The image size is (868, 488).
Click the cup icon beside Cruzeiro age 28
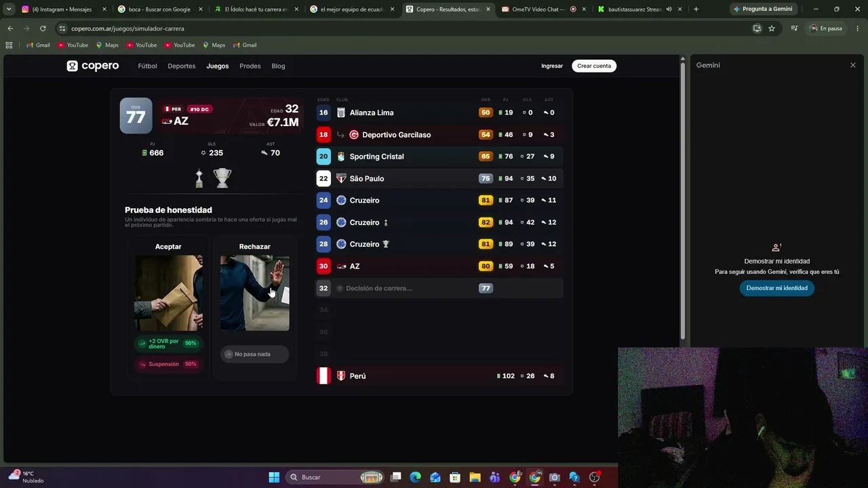(x=386, y=244)
